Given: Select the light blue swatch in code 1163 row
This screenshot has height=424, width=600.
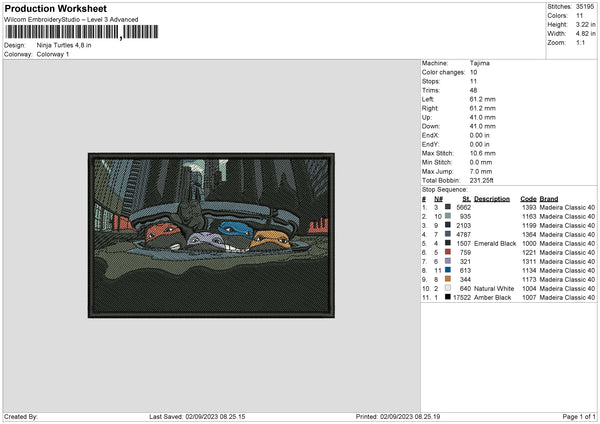Looking at the screenshot, I should tap(448, 216).
